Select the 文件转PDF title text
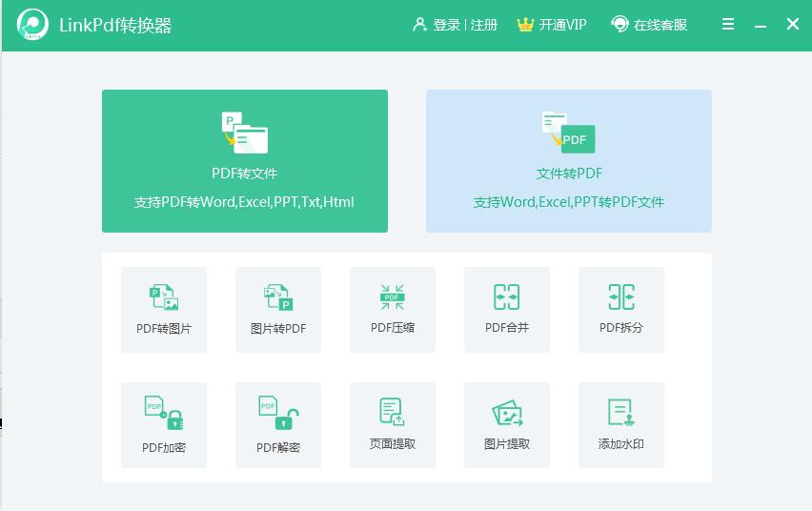The width and height of the screenshot is (812, 511). click(569, 174)
